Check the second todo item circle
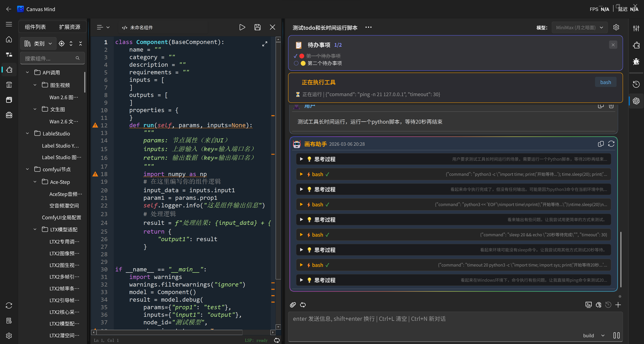644x344 pixels. (x=296, y=63)
